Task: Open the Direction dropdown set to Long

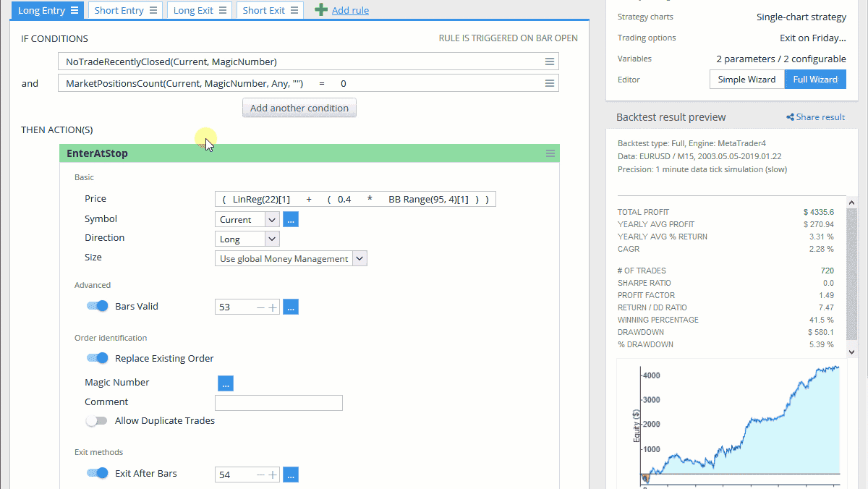Action: click(247, 239)
